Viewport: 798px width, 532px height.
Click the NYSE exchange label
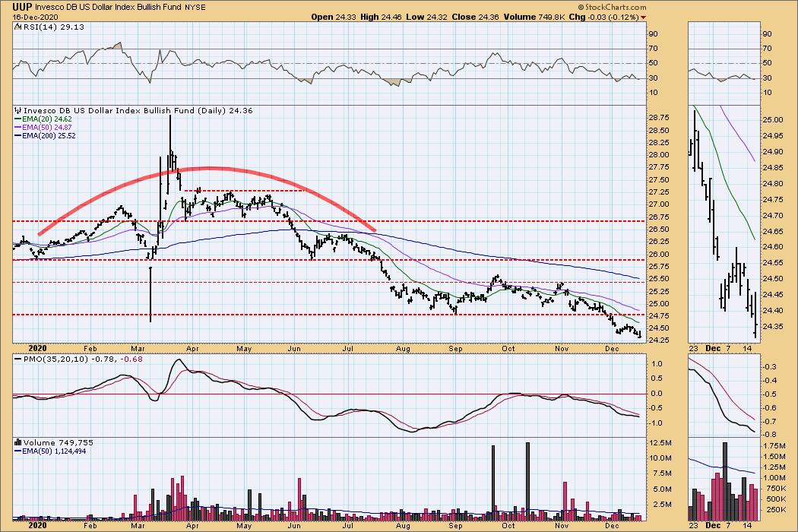[x=196, y=8]
